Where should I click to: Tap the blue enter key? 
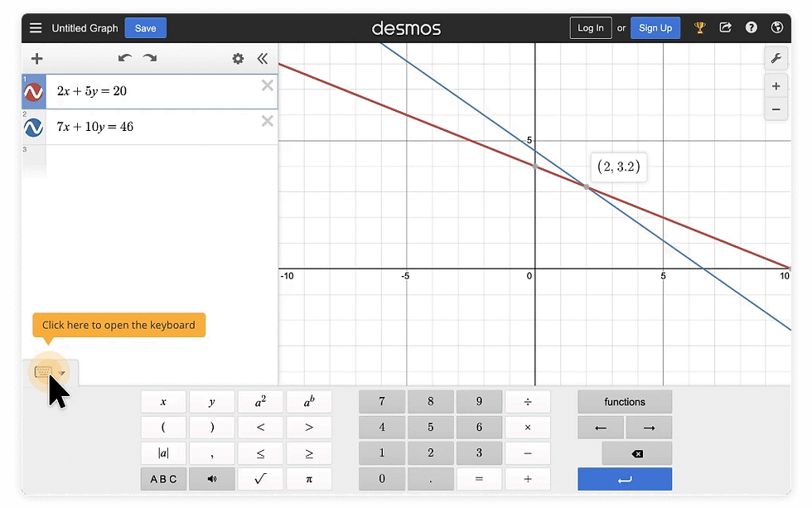coord(625,479)
